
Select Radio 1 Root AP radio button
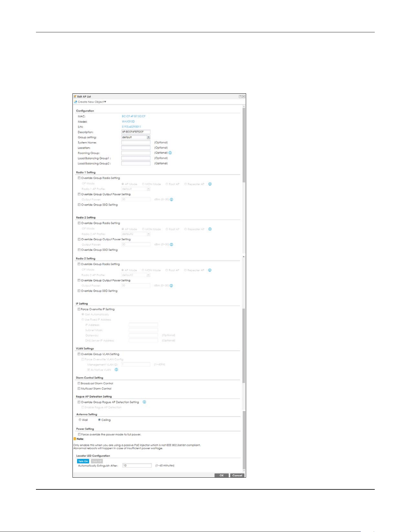(x=167, y=184)
